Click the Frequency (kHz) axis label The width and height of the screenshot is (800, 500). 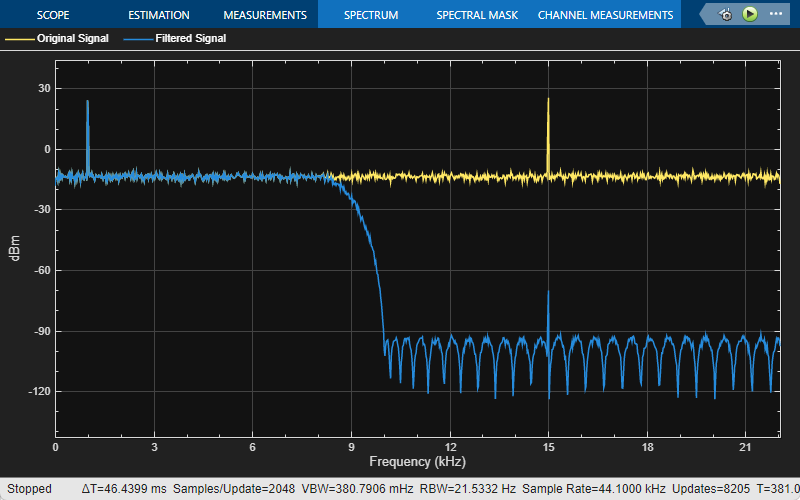click(417, 462)
